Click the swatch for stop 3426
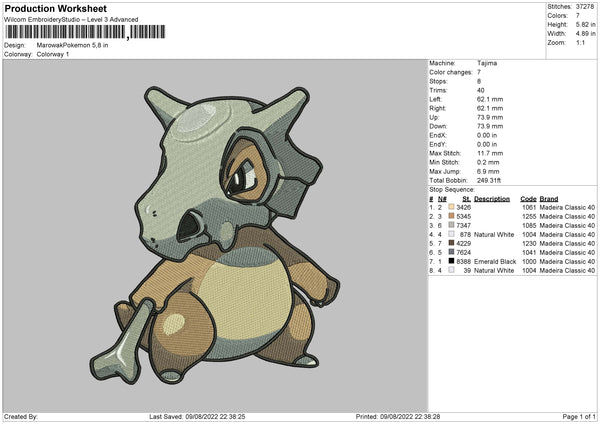The height and width of the screenshot is (424, 600). click(x=451, y=207)
